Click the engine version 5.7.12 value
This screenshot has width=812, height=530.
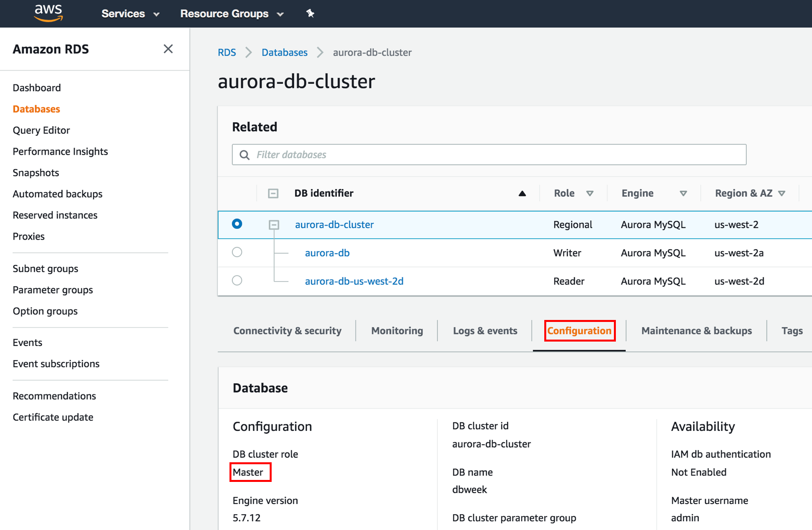click(x=247, y=518)
